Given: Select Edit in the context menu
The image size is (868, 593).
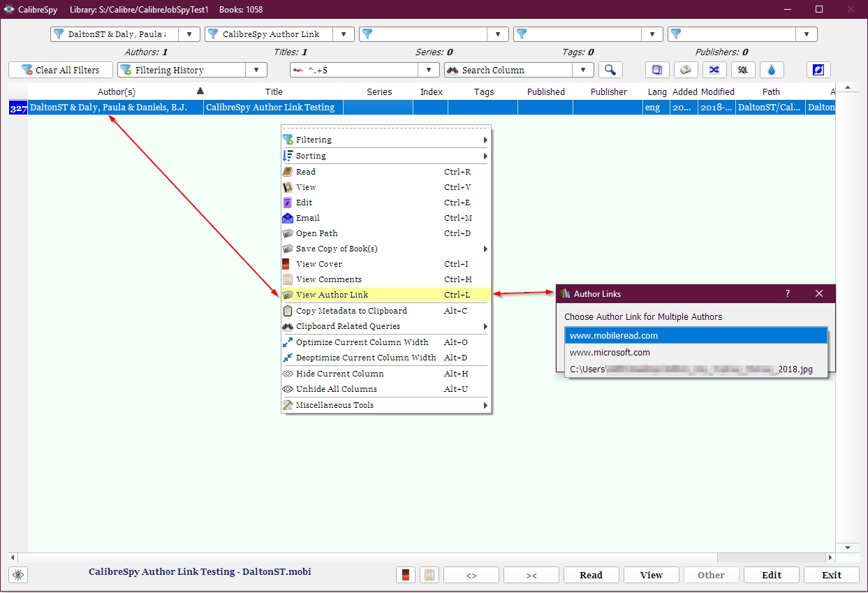Looking at the screenshot, I should [x=385, y=203].
